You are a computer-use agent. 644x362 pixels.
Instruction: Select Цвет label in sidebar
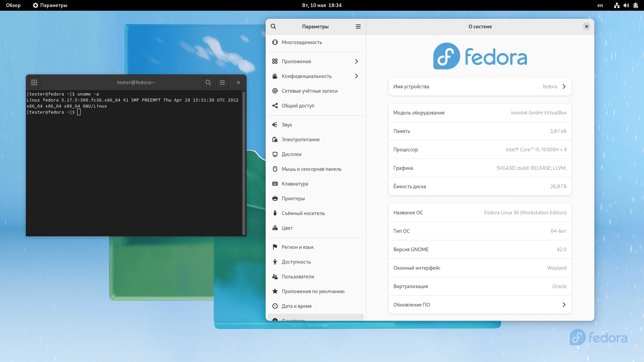click(287, 228)
